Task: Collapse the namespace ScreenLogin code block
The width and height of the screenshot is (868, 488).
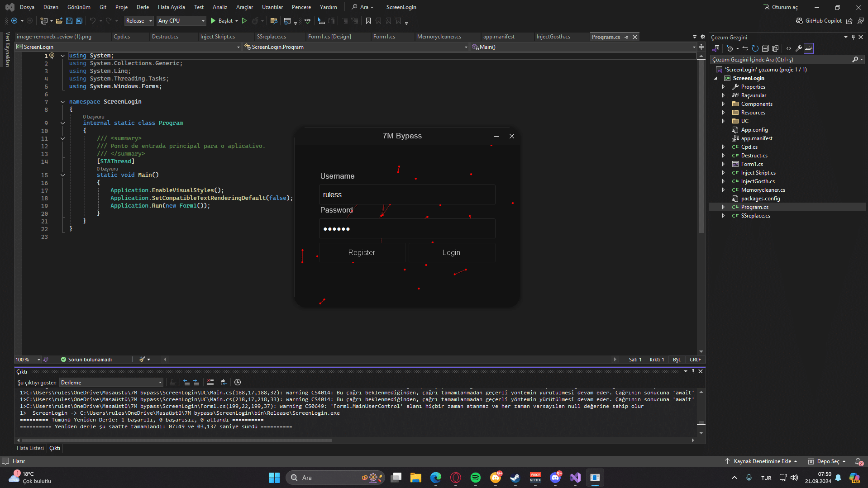Action: 62,102
